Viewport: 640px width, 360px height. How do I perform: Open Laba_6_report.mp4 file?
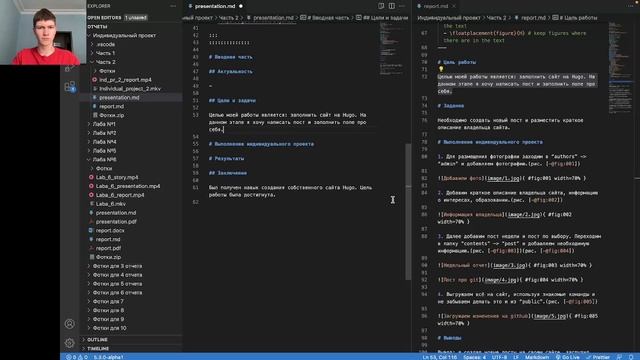click(x=120, y=195)
